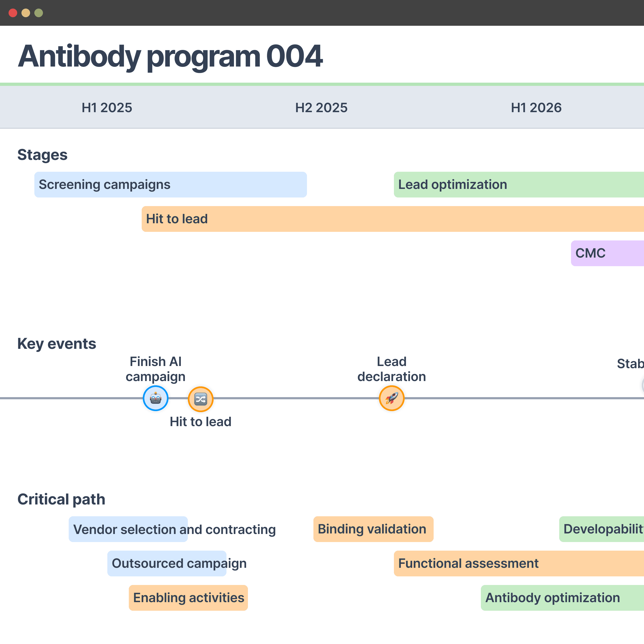Screen dimensions: 644x644
Task: Click the green maximize window dot
Action: tap(39, 13)
